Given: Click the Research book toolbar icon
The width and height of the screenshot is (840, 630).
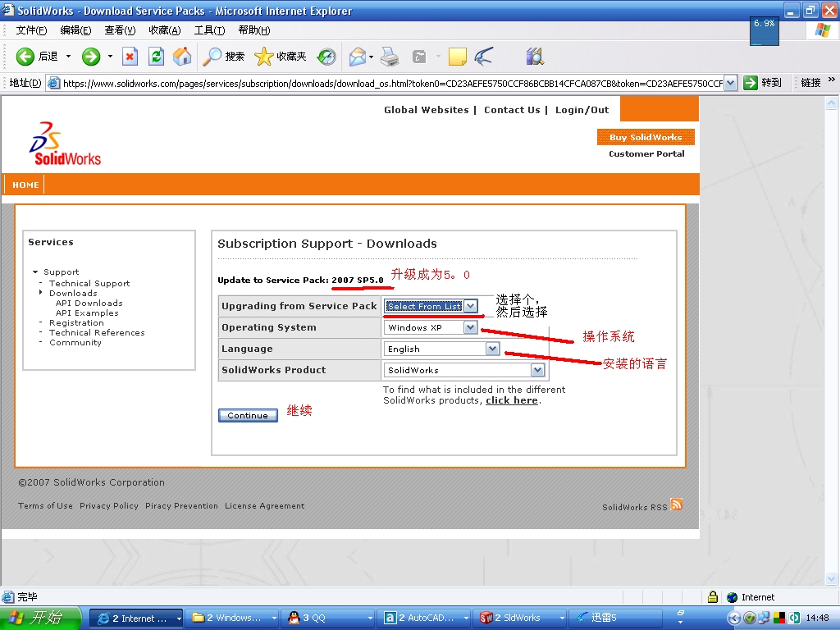Looking at the screenshot, I should 535,57.
